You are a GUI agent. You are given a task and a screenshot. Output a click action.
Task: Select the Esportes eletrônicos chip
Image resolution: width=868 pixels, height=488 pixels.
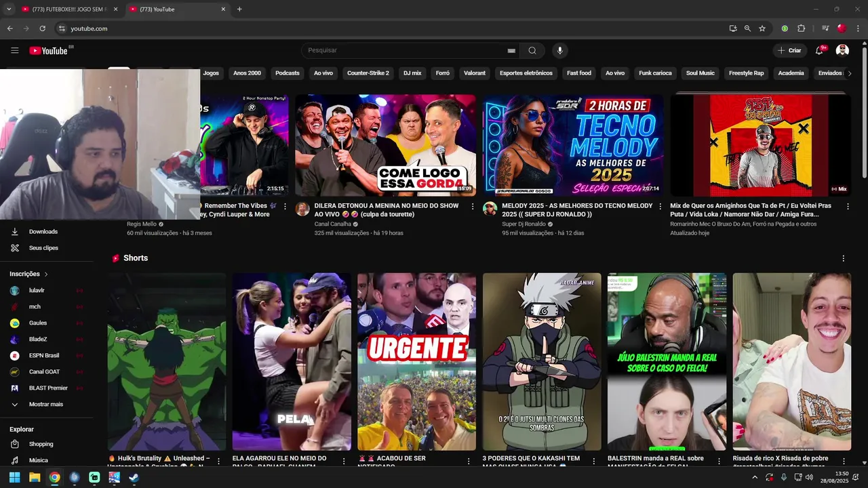coord(526,73)
